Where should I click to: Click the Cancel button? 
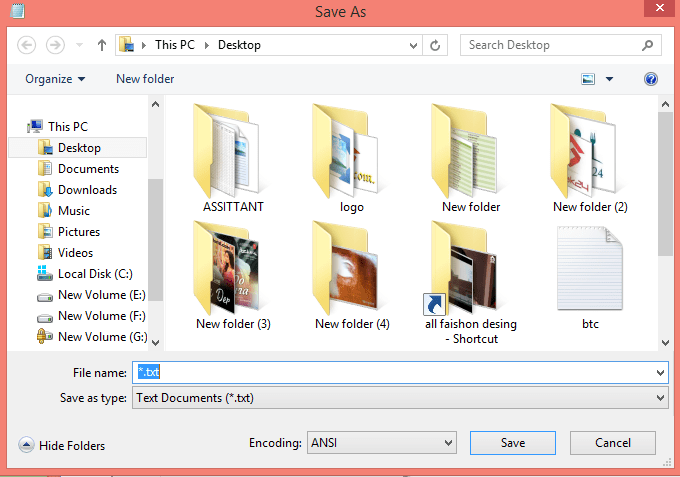click(x=612, y=443)
